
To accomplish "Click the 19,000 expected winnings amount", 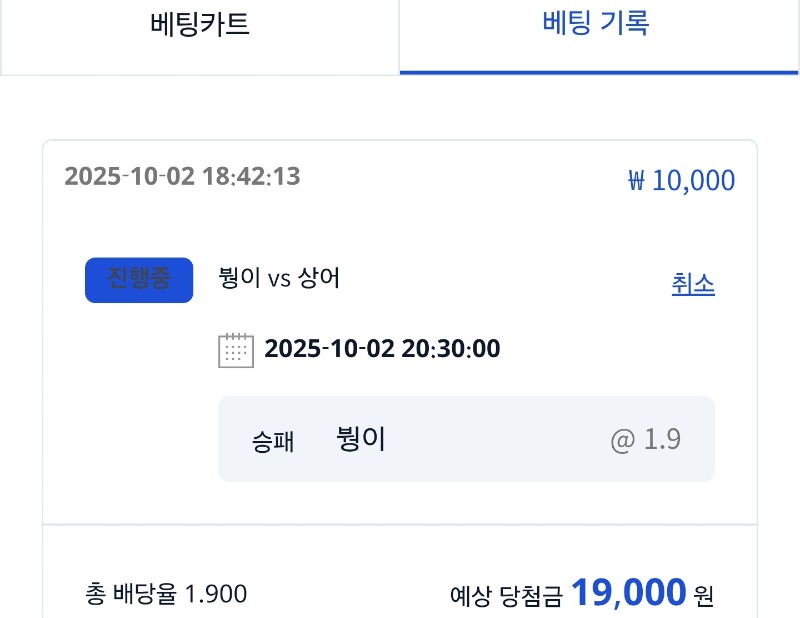I will [x=628, y=592].
